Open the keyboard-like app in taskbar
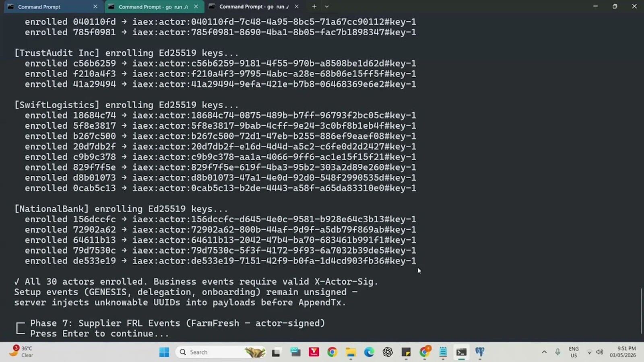Image resolution: width=644 pixels, height=362 pixels. tap(295, 352)
